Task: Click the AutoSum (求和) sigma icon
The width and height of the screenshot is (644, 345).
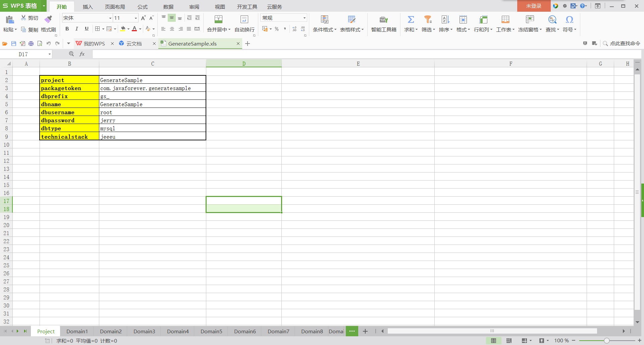Action: [x=411, y=19]
